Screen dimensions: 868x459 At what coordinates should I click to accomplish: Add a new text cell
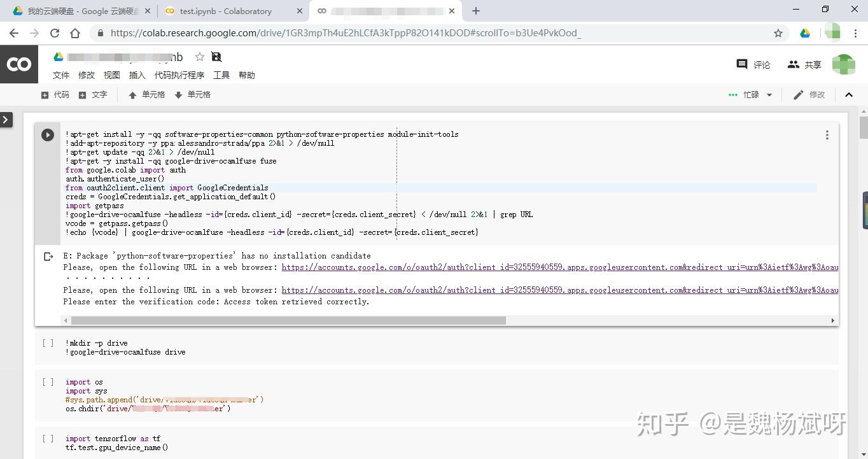pyautogui.click(x=93, y=94)
